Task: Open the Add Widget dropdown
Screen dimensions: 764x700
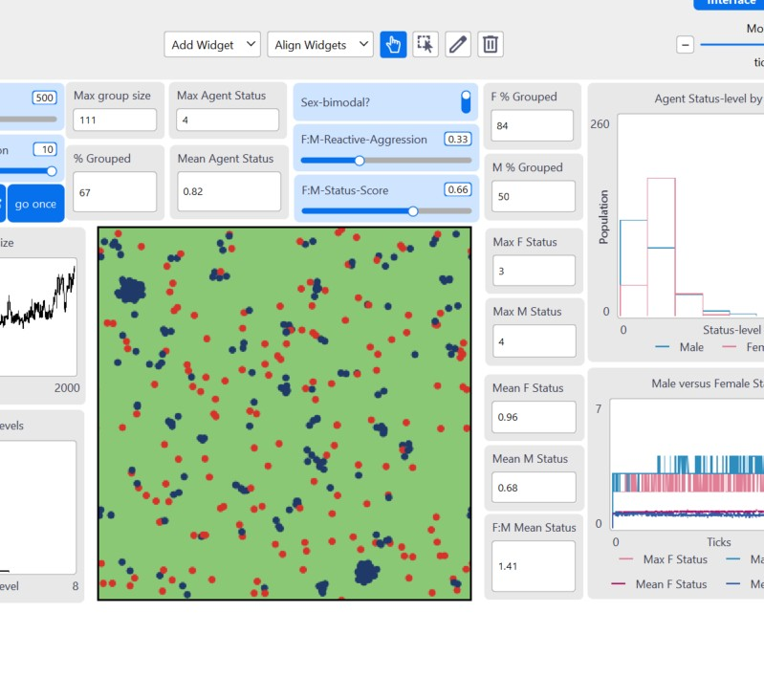Action: point(212,45)
